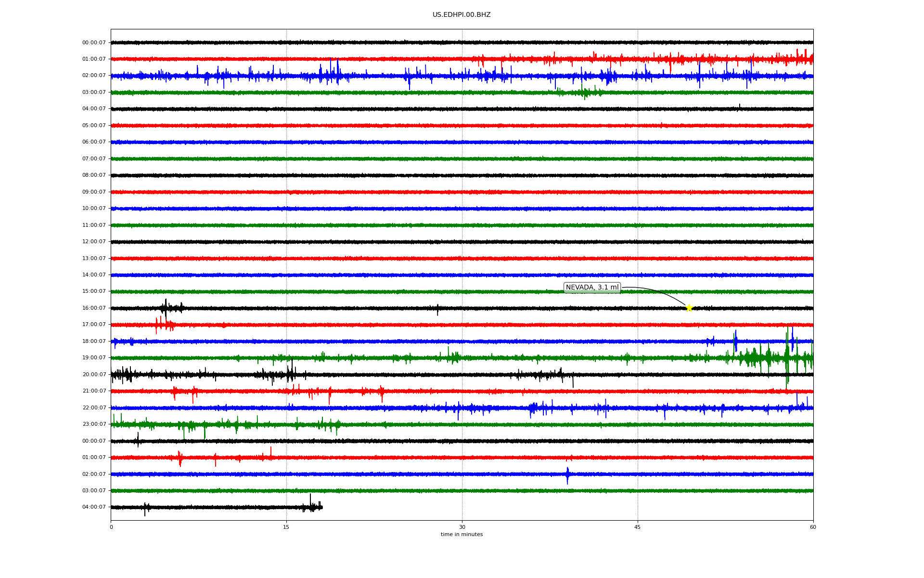Click the 02:00:07 upper blue row label

point(94,76)
